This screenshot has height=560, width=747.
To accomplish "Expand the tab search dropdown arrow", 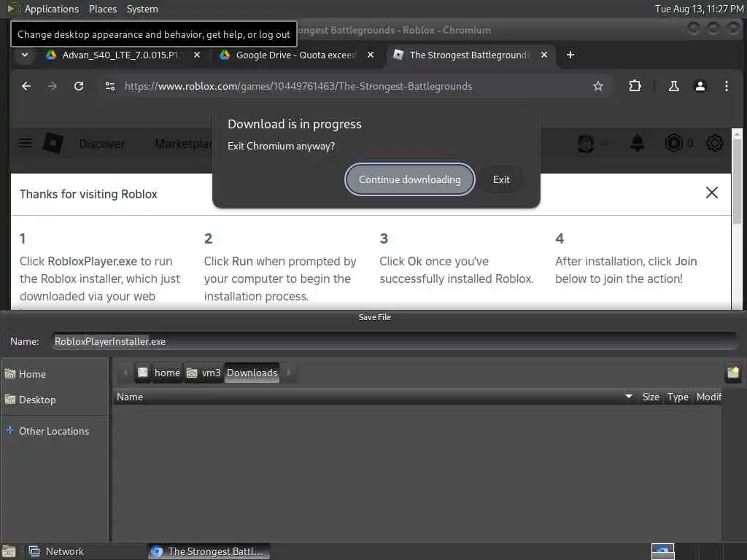I will [x=25, y=55].
